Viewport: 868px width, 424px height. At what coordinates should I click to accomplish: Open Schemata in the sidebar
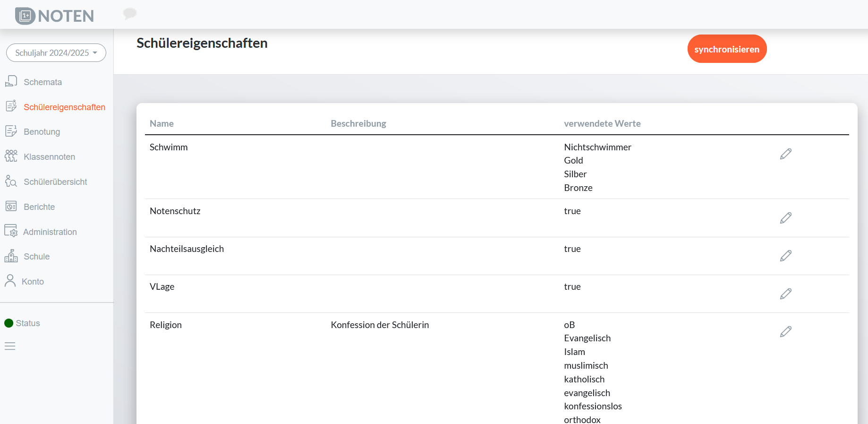[43, 82]
